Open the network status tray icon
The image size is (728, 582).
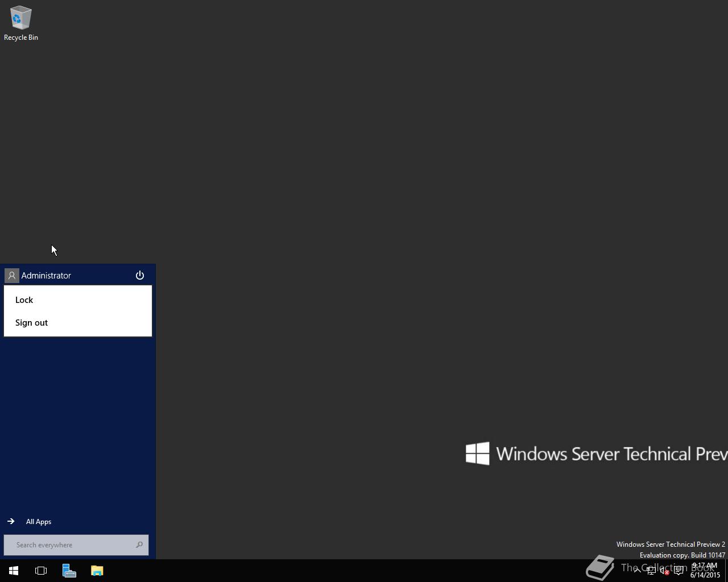(651, 571)
